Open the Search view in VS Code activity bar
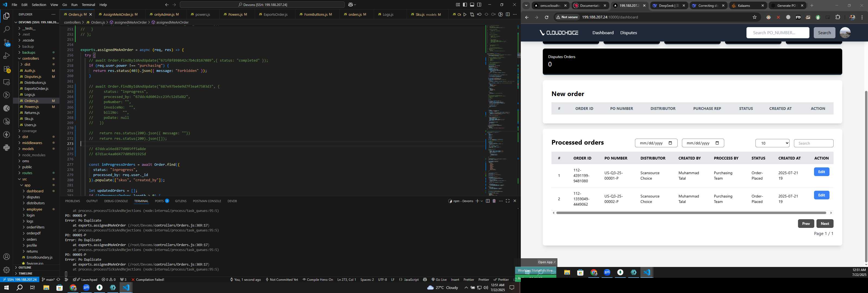Image resolution: width=868 pixels, height=293 pixels. click(7, 29)
